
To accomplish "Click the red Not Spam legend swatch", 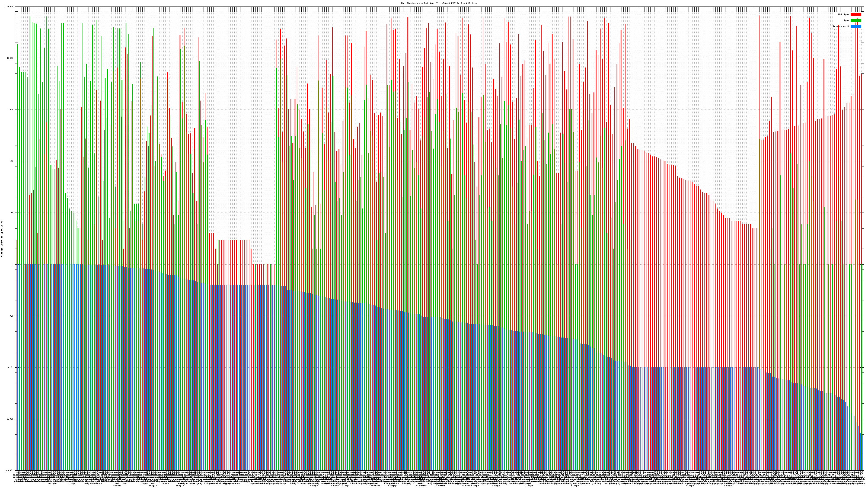I will 856,14.
